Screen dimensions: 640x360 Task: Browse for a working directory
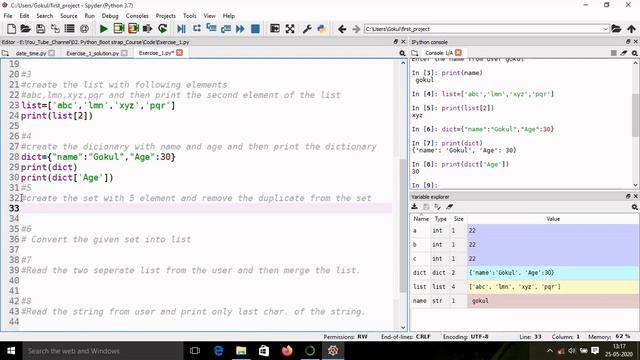[x=616, y=29]
